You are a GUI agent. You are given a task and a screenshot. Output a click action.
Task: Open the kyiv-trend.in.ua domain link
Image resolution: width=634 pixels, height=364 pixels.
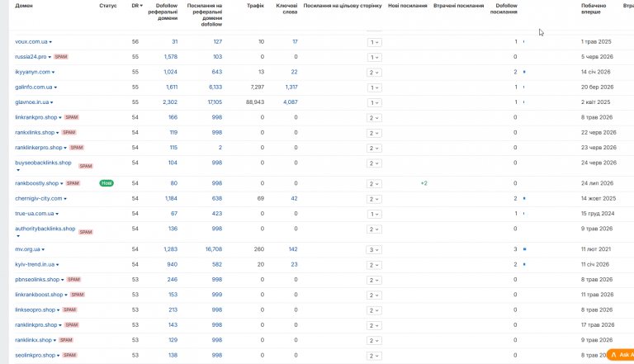coord(35,264)
